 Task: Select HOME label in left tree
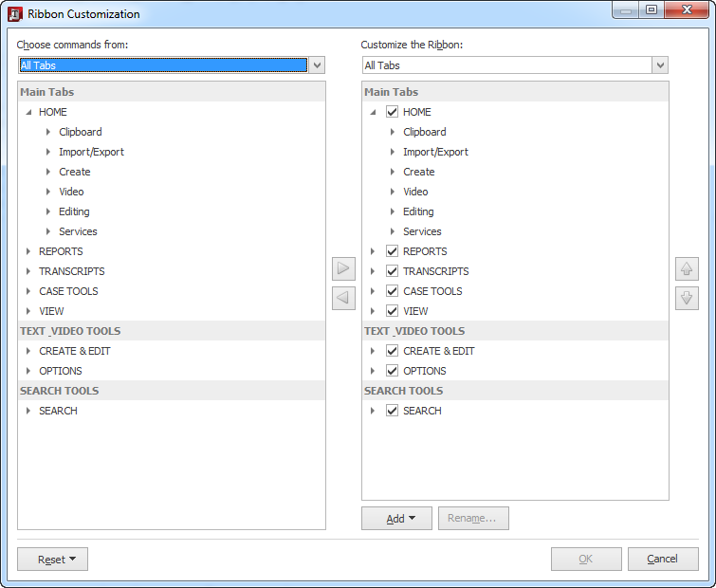click(53, 112)
